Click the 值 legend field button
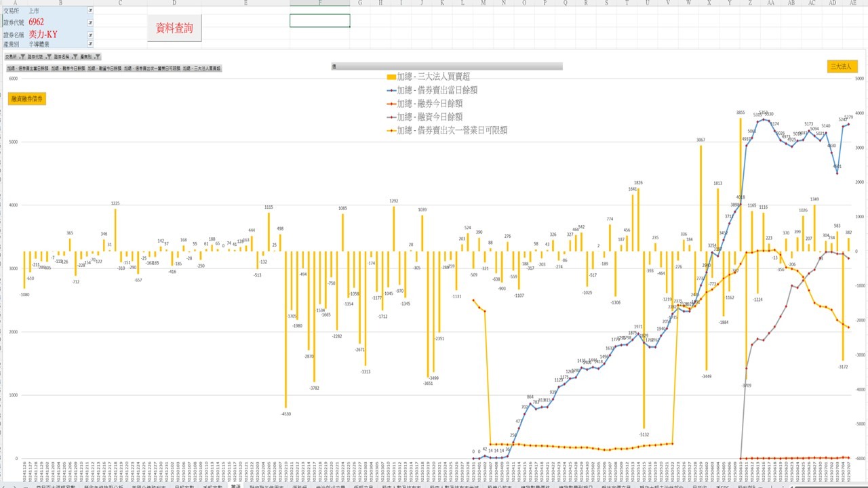The height and width of the screenshot is (488, 868). click(447, 66)
